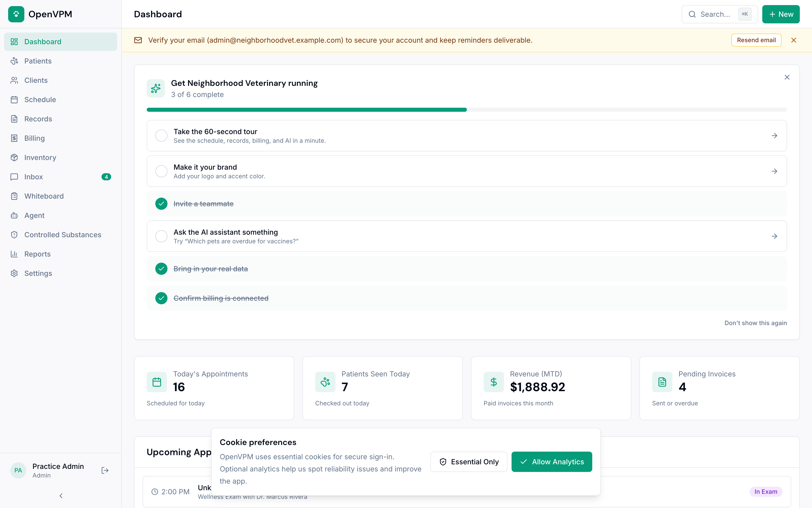The height and width of the screenshot is (508, 812).
Task: Click Checked out today caption
Action: point(342,403)
